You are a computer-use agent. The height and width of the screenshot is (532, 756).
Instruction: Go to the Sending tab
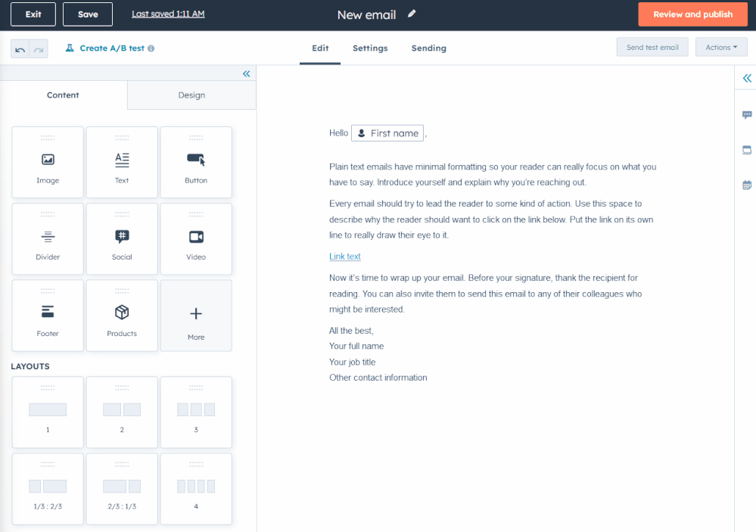(x=428, y=48)
